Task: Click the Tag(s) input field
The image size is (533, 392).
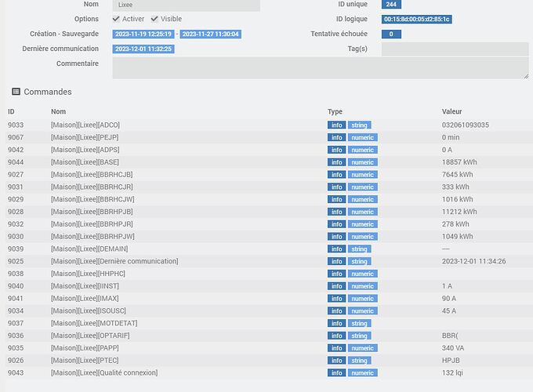Action: pos(455,49)
